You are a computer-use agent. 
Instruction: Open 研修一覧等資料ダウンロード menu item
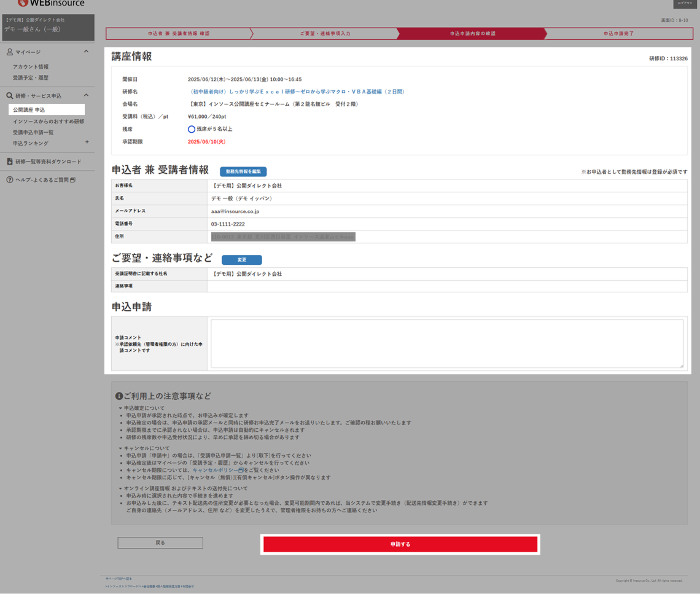click(49, 162)
